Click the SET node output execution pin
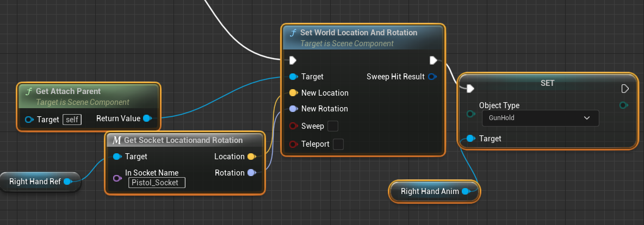 pos(625,89)
